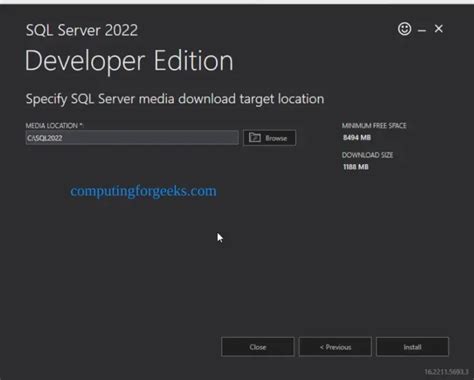Go back with the Previous button
The height and width of the screenshot is (380, 474).
pyautogui.click(x=335, y=347)
